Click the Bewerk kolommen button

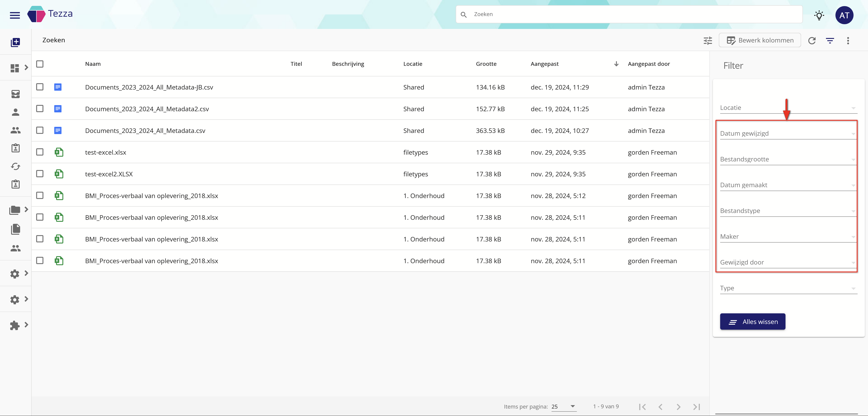click(759, 40)
